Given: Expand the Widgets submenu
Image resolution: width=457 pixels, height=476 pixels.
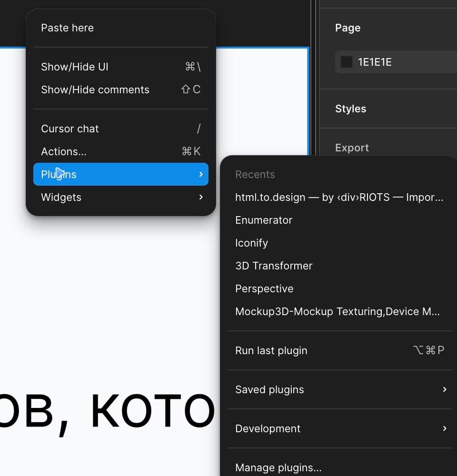Looking at the screenshot, I should click(x=120, y=198).
